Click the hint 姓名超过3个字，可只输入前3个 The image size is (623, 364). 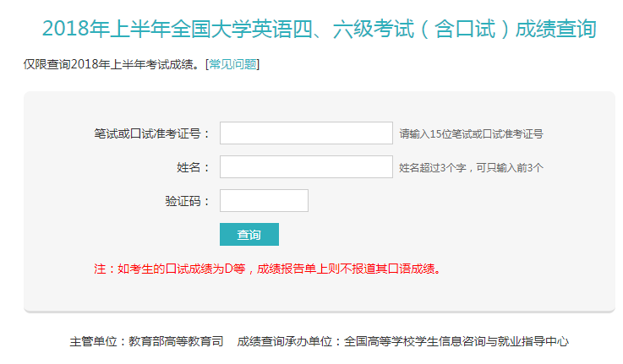471,168
